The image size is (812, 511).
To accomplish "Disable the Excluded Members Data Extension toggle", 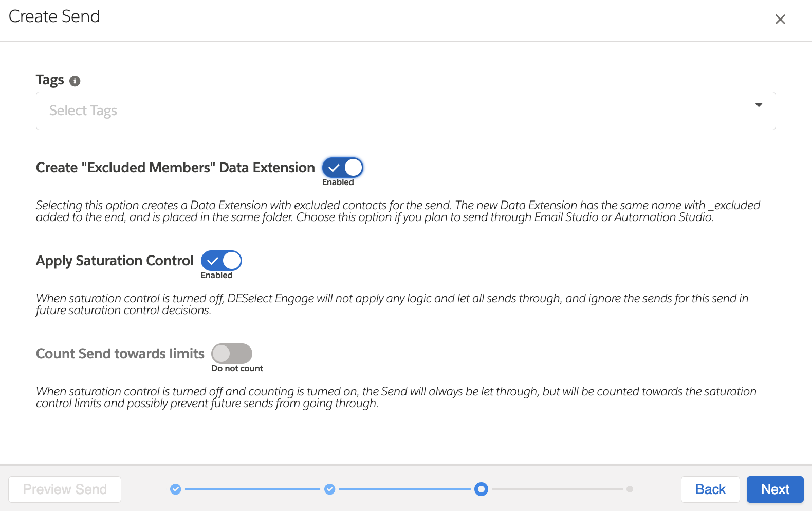I will pos(343,168).
